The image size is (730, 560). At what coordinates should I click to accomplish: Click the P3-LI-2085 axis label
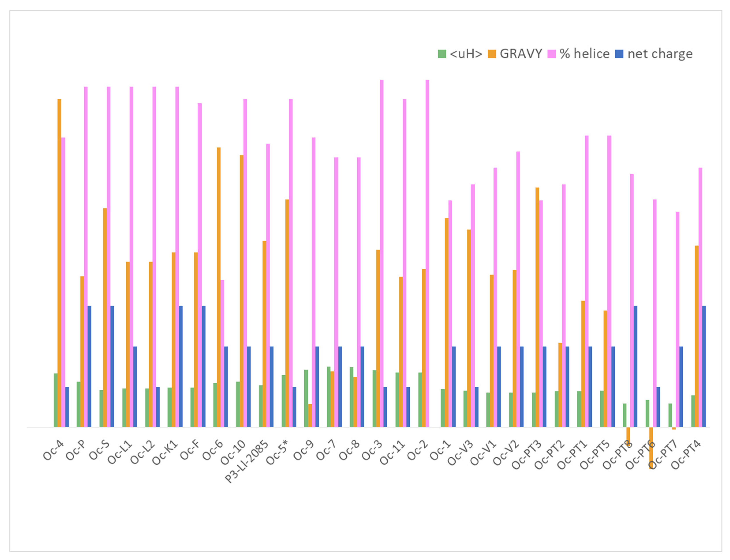pos(247,462)
